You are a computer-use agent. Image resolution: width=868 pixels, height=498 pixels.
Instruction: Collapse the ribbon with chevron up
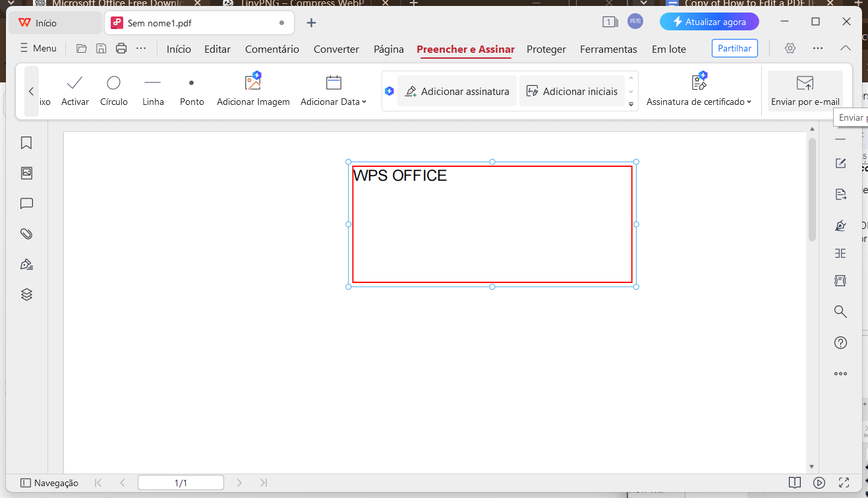(846, 48)
